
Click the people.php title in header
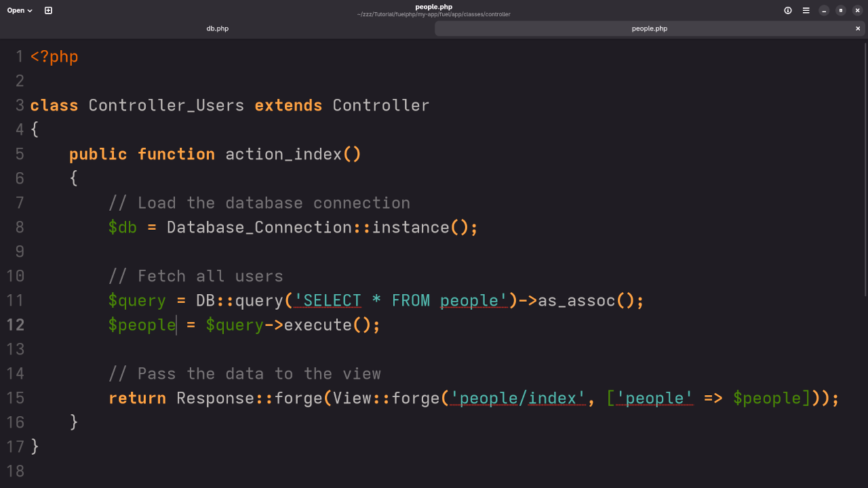click(434, 7)
